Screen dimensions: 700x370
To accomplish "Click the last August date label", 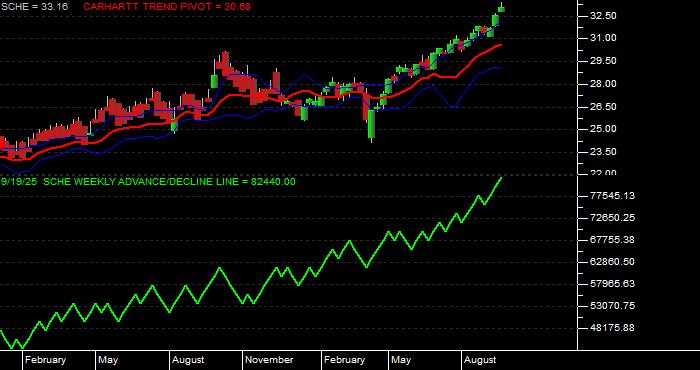I will [x=480, y=360].
